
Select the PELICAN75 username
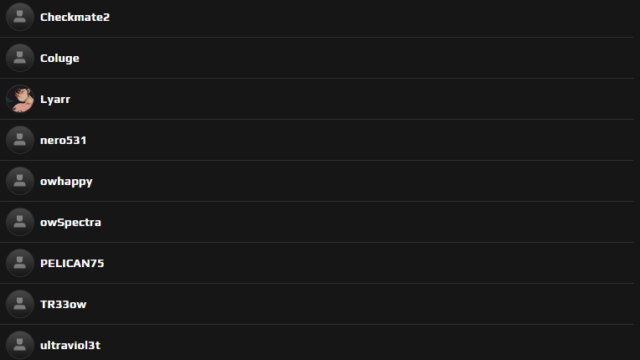pos(72,263)
